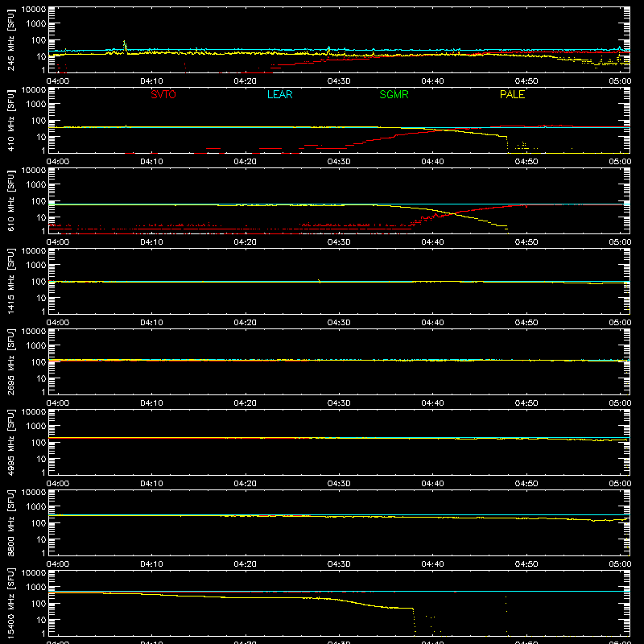The width and height of the screenshot is (644, 644).
Task: Click the 04:00 time label under the 245 MHz plot
Action: click(58, 81)
